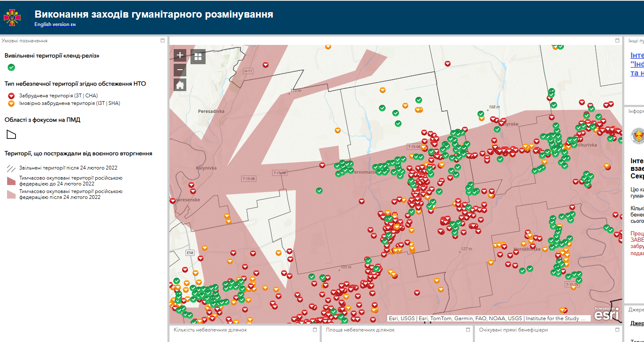644x342 pixels.
Task: Click the map zoom out minus button
Action: point(180,70)
